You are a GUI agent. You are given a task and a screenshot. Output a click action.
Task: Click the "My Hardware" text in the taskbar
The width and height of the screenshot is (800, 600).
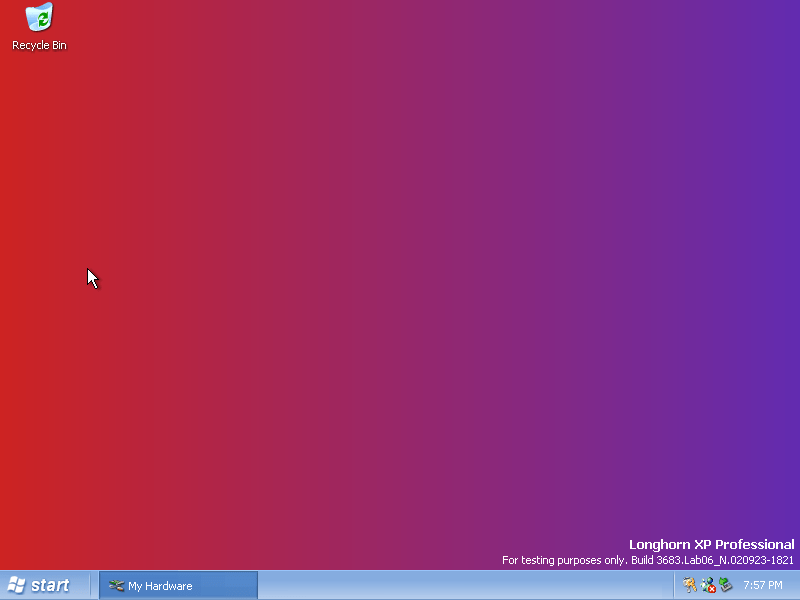pos(160,586)
